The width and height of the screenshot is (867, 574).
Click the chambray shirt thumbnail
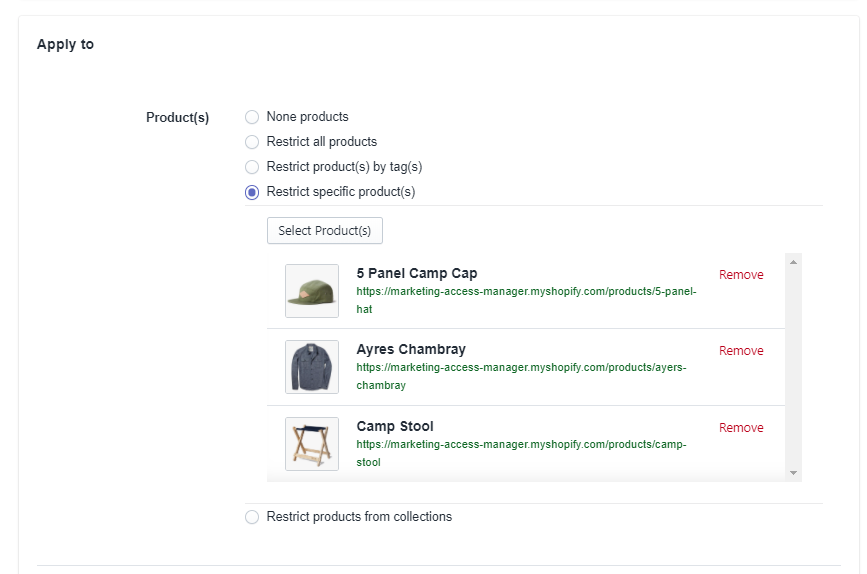(x=312, y=367)
